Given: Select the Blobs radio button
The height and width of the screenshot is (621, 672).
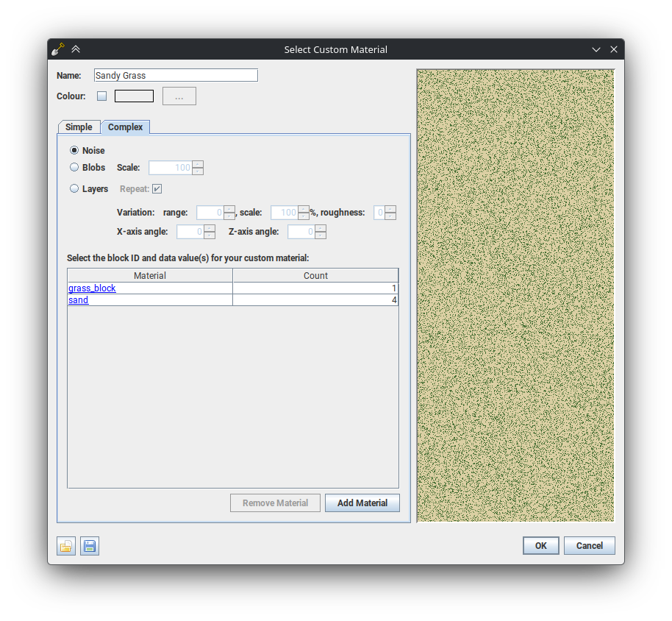Looking at the screenshot, I should (x=74, y=167).
